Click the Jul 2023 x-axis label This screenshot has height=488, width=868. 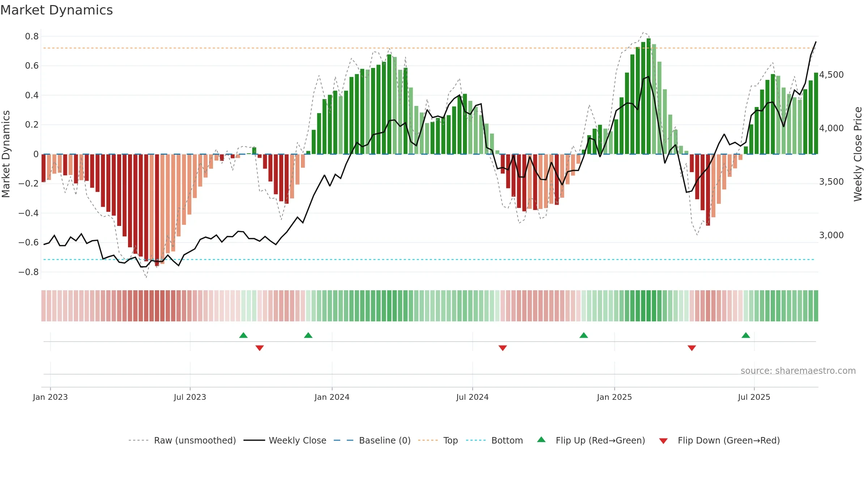pos(190,397)
